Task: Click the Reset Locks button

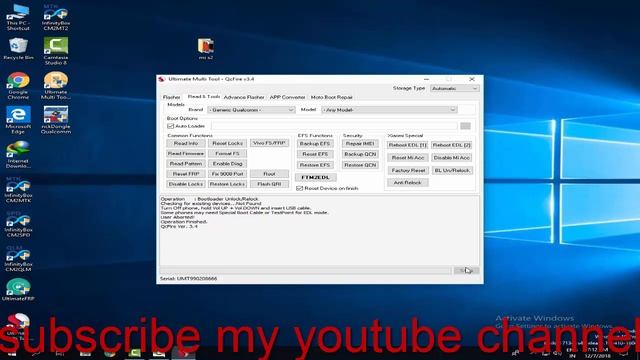Action: (227, 143)
